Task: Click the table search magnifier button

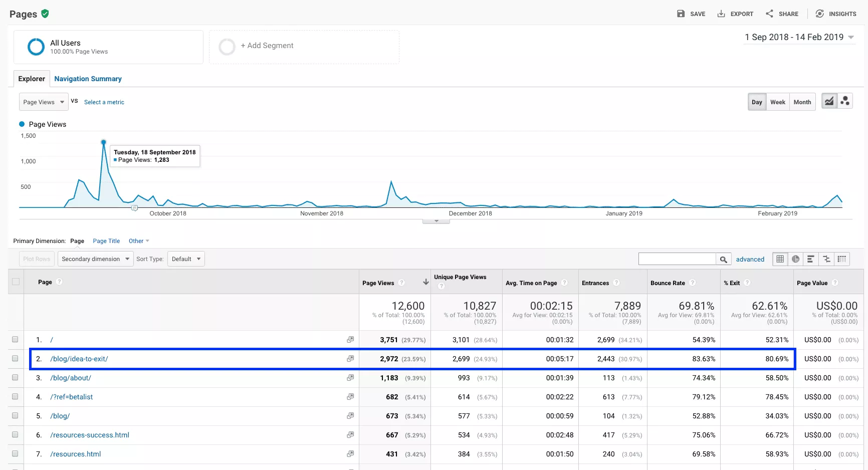Action: pyautogui.click(x=723, y=259)
